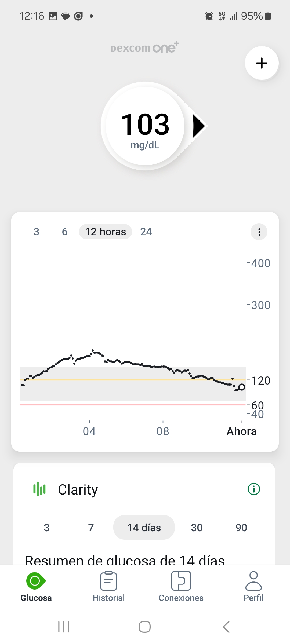Open the glucose chart three-dot menu

[x=259, y=232]
